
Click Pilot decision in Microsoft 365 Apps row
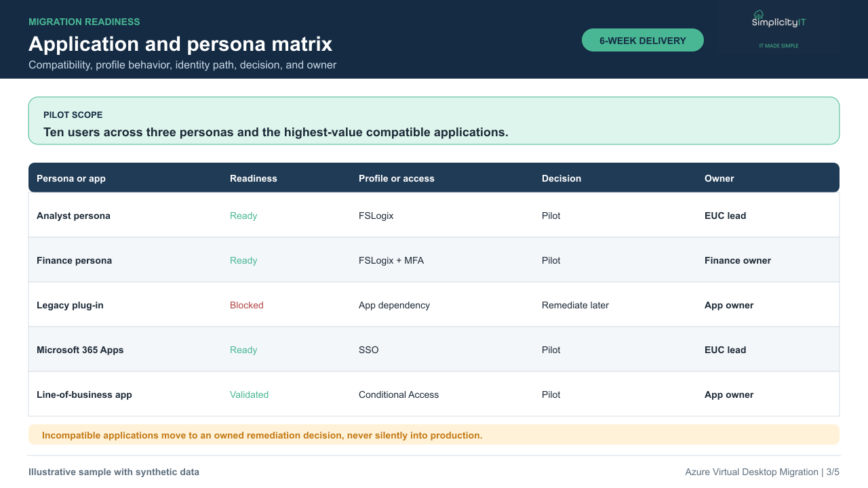pyautogui.click(x=551, y=350)
